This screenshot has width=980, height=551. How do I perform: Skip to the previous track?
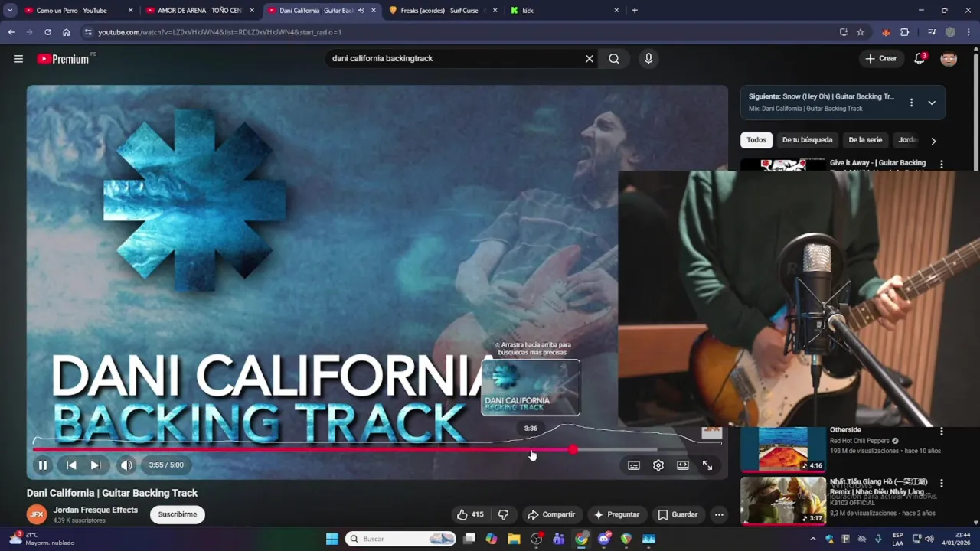click(71, 465)
